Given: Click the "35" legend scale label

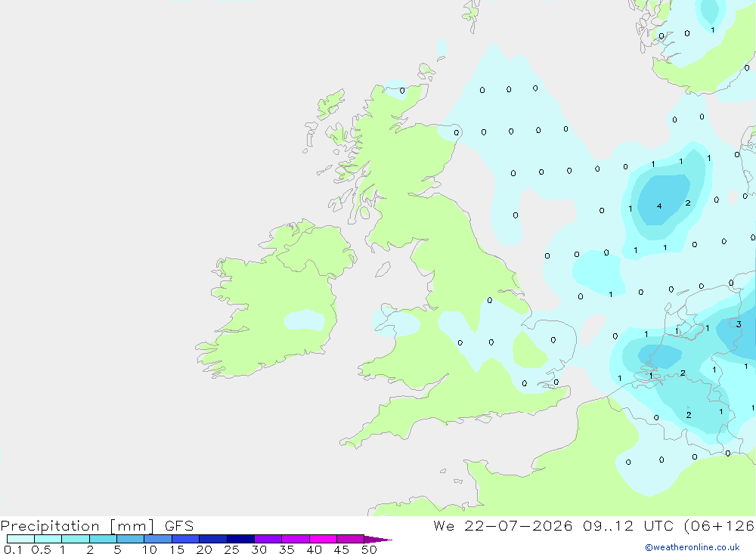Looking at the screenshot, I should tap(287, 549).
